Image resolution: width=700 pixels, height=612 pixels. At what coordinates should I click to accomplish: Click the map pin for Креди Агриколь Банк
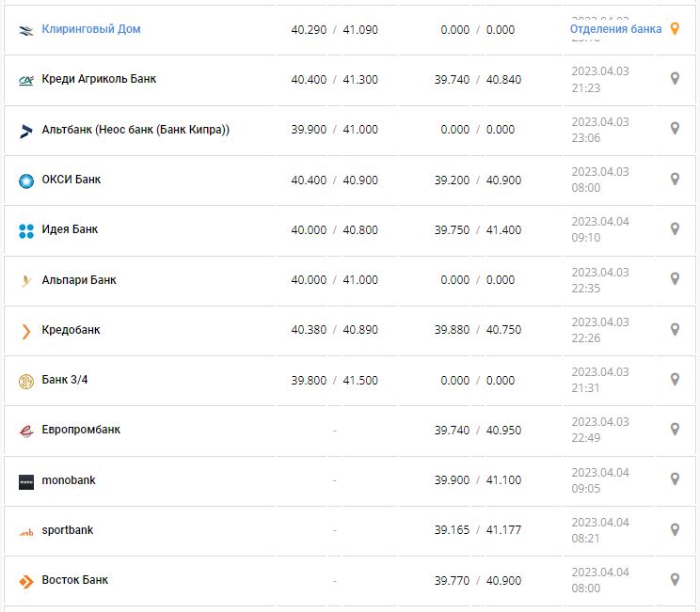[x=674, y=79]
